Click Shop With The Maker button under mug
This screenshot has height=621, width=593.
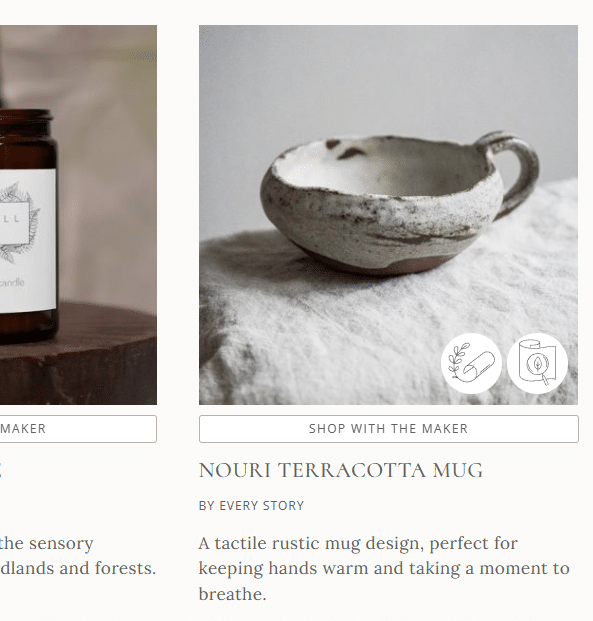389,429
